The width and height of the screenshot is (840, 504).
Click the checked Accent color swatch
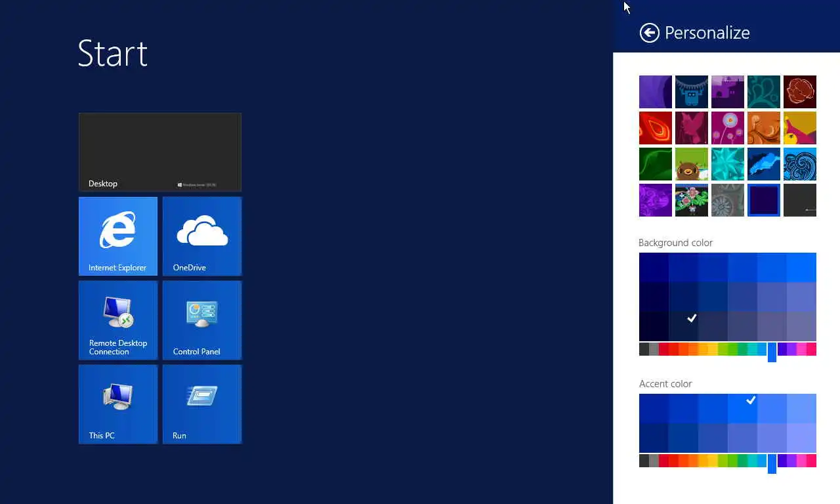[x=742, y=408]
